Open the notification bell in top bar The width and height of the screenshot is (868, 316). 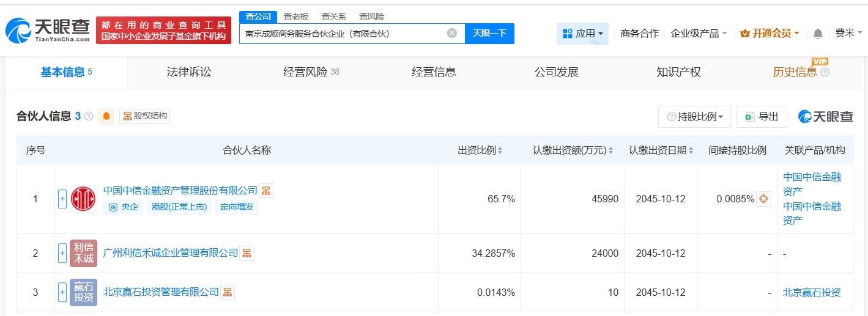[x=818, y=34]
